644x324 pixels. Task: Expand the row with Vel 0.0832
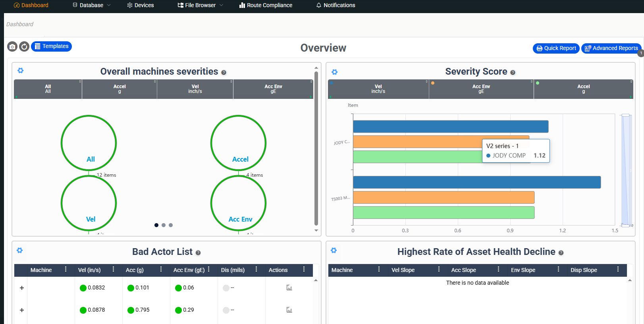[22, 288]
